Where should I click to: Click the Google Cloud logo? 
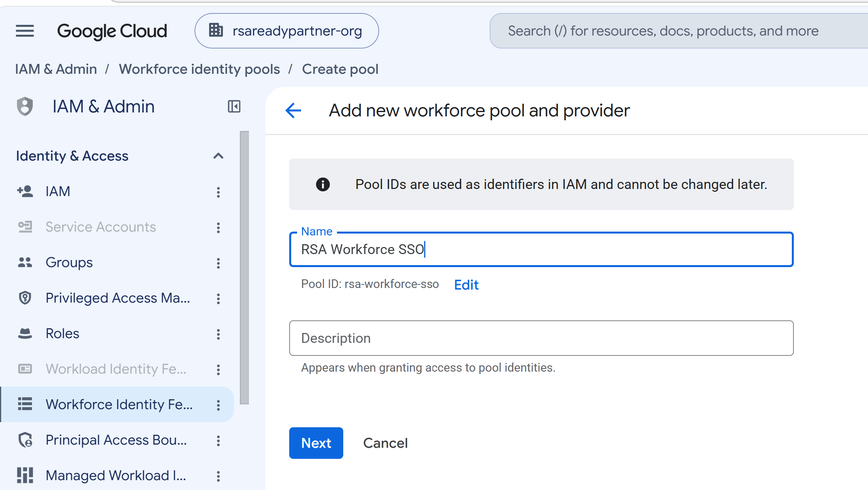(x=112, y=31)
